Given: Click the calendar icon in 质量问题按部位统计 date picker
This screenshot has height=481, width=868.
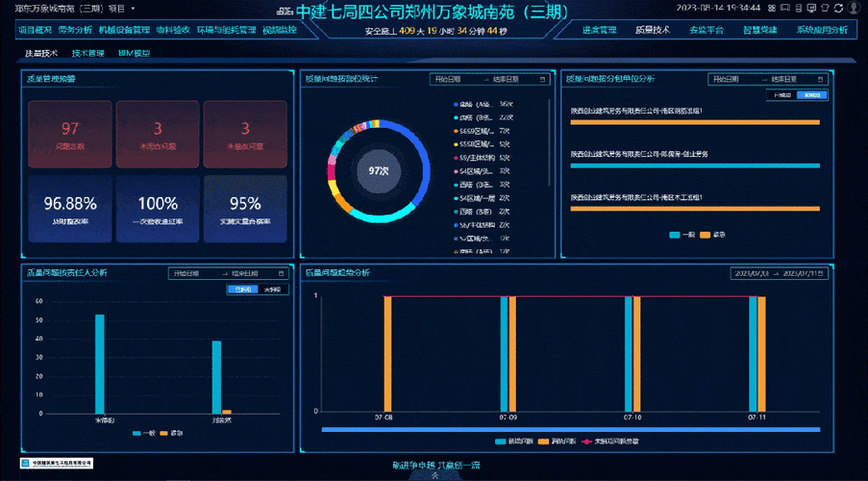Looking at the screenshot, I should coord(542,80).
